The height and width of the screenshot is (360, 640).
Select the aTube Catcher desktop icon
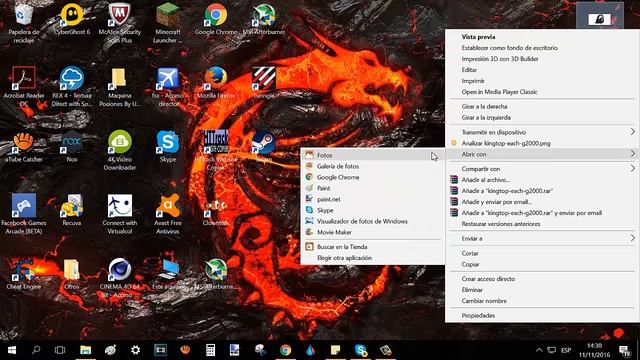point(24,147)
